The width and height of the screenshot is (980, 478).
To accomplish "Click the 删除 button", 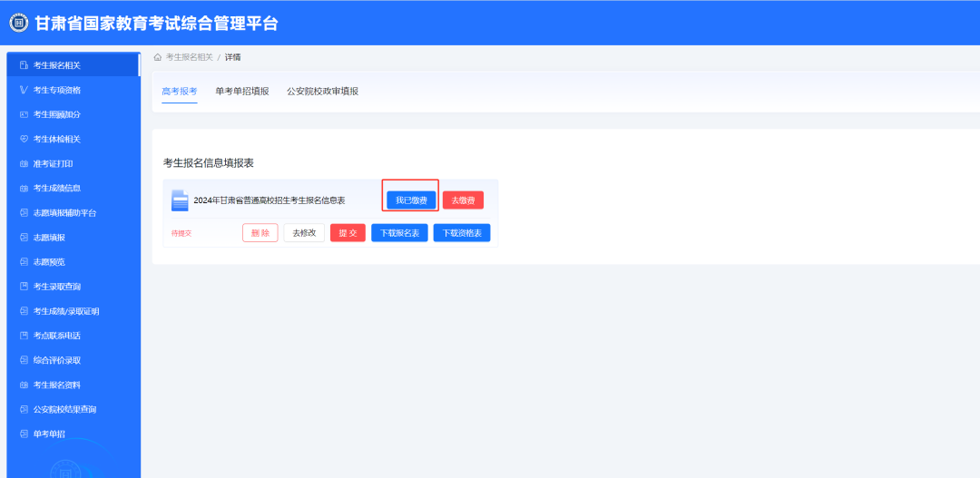I will [260, 233].
